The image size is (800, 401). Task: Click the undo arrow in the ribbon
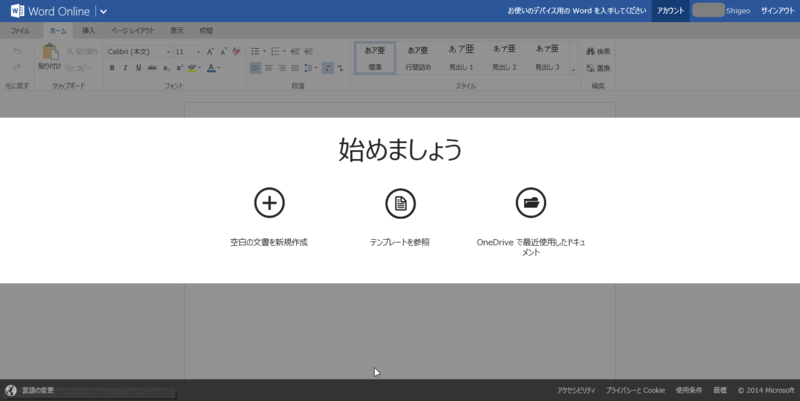pos(17,51)
